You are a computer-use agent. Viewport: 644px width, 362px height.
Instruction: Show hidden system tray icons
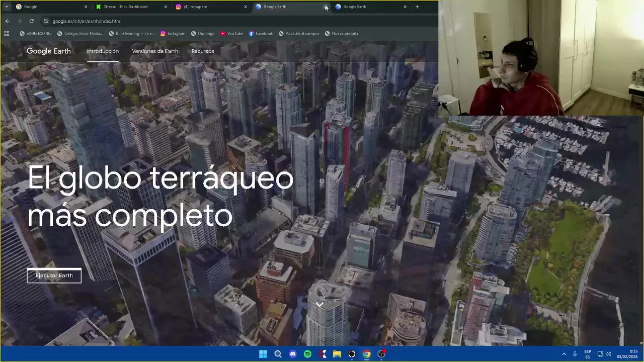click(564, 354)
